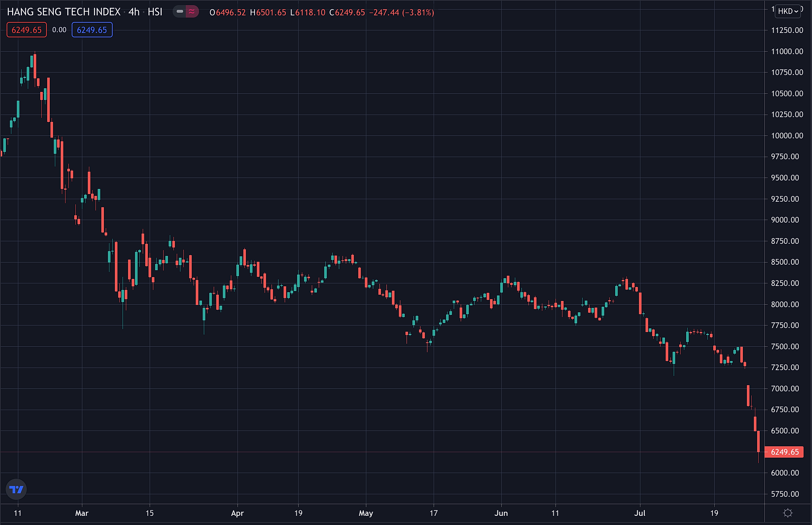Click the 11 date label after Jun
The height and width of the screenshot is (525, 812).
point(555,513)
